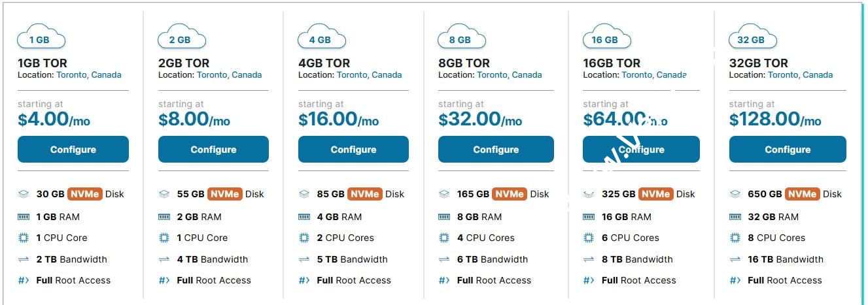Click disk icon beside 650 GB NVMe
Image resolution: width=868 pixels, height=305 pixels.
tap(735, 194)
